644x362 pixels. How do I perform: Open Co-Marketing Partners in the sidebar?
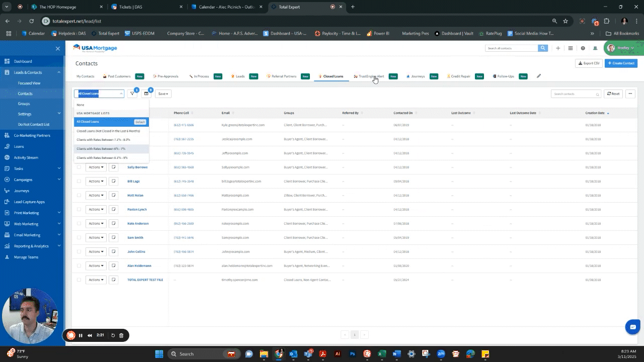[32, 135]
